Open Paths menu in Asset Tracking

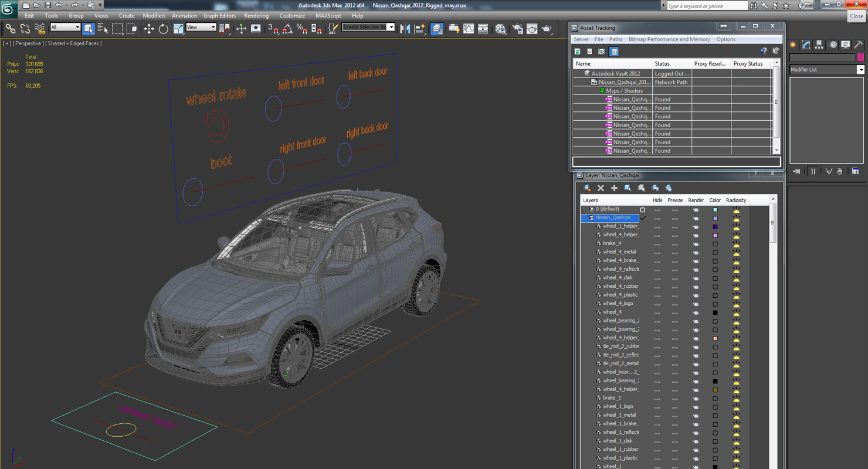616,39
